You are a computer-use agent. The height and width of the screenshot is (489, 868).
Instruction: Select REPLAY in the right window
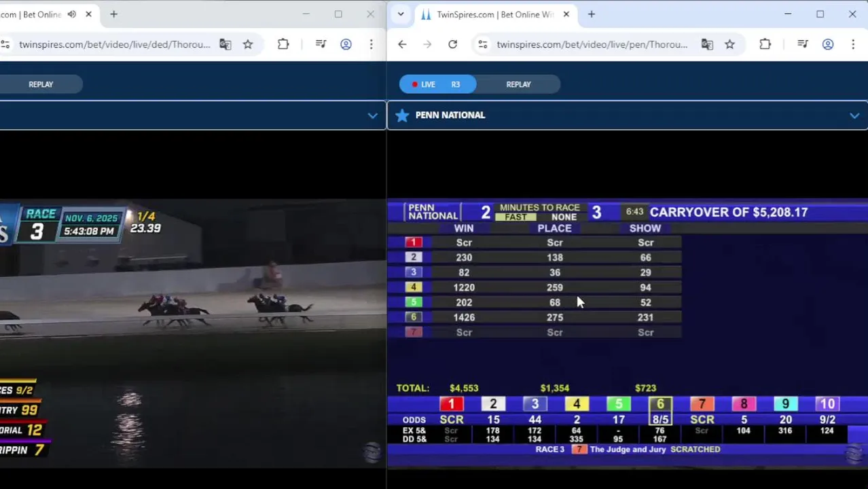[518, 84]
